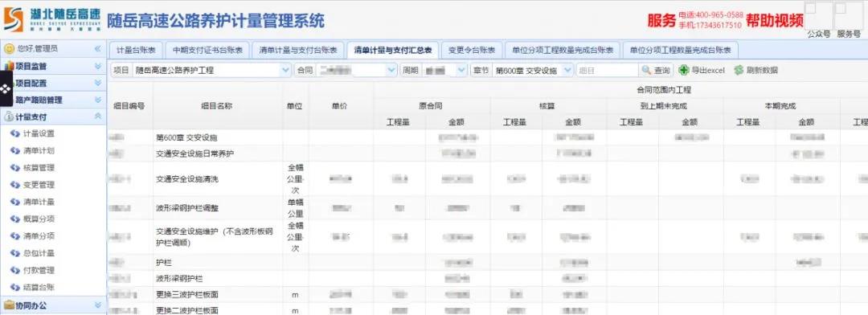Switch to the 变更令台账表 tab
This screenshot has width=868, height=315.
pos(472,50)
